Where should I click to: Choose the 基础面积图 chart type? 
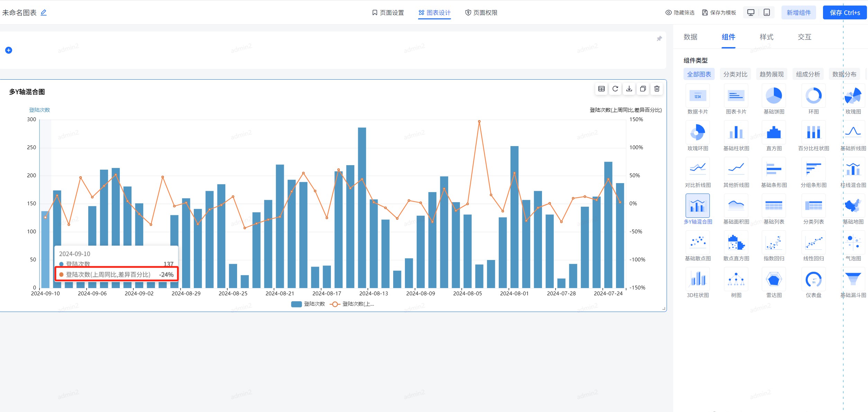(736, 210)
